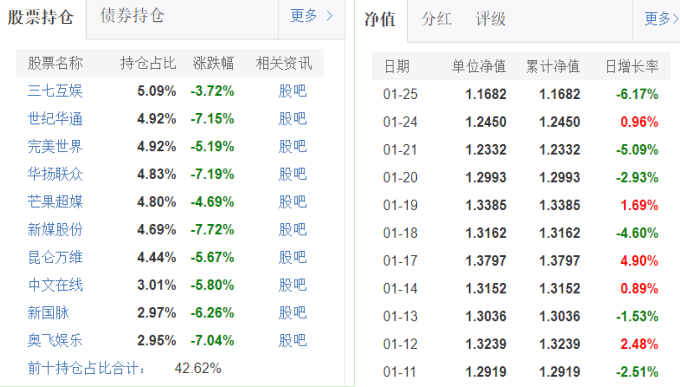Click 持仓占比 column header
Viewport: 680px width, 387px height.
148,63
